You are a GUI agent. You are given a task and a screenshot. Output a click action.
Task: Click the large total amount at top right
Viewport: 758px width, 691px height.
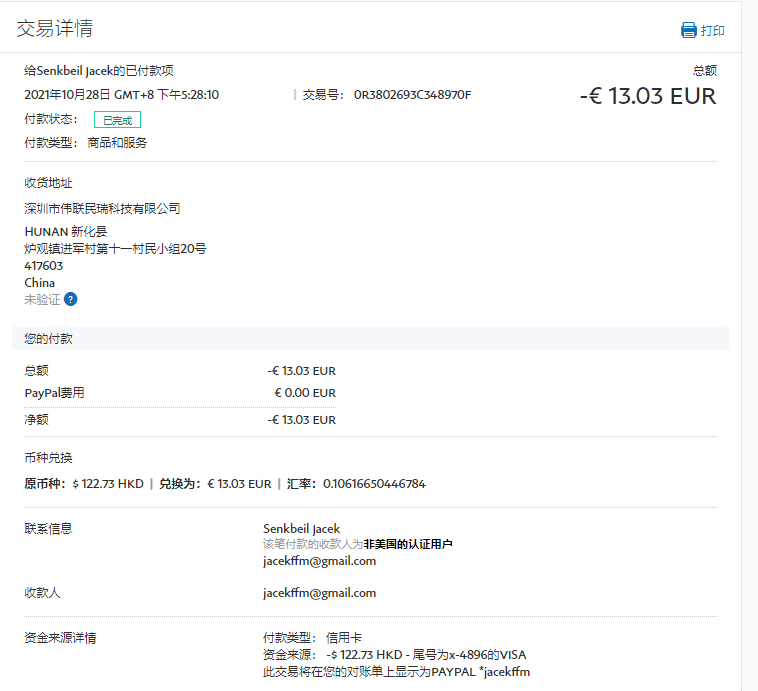648,97
